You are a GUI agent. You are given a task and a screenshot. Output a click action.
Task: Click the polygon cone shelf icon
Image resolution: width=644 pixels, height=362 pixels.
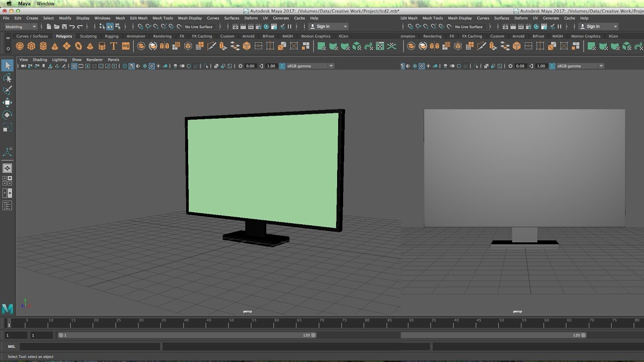(x=55, y=46)
